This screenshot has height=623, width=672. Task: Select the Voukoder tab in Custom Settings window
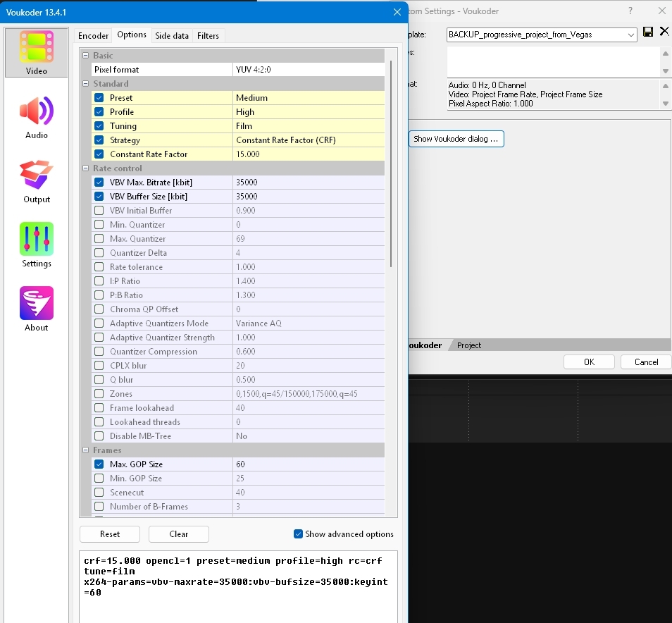[426, 345]
